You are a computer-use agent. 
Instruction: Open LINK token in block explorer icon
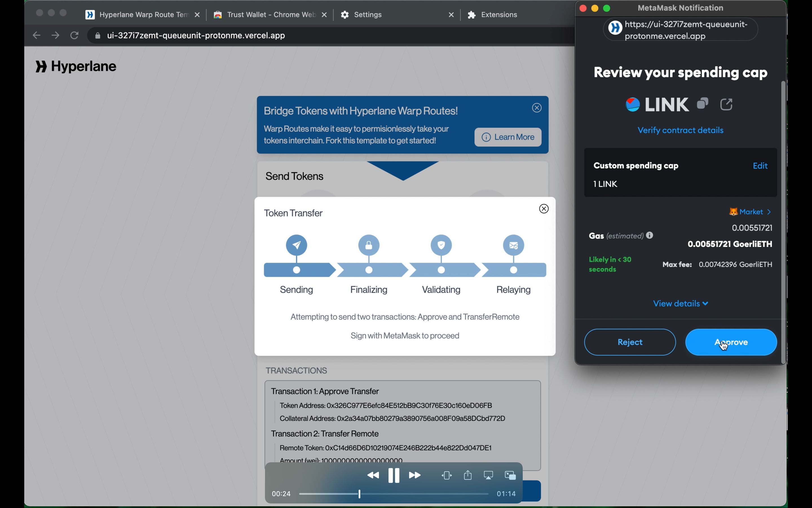[727, 104]
